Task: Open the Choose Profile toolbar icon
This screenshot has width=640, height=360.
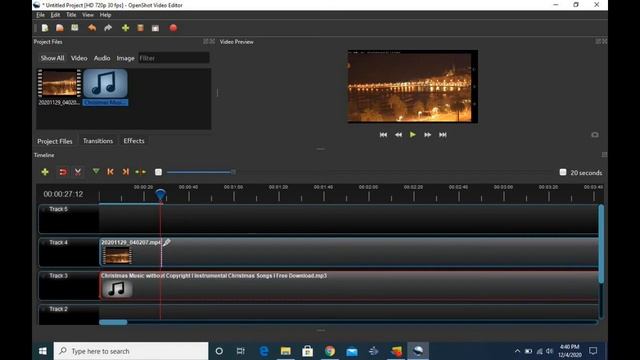Action: point(140,28)
